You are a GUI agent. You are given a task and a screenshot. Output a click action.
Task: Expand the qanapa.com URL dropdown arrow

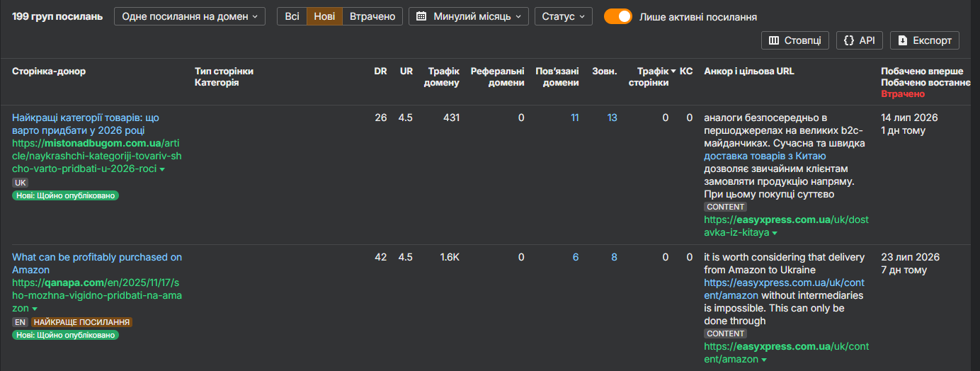tap(35, 309)
